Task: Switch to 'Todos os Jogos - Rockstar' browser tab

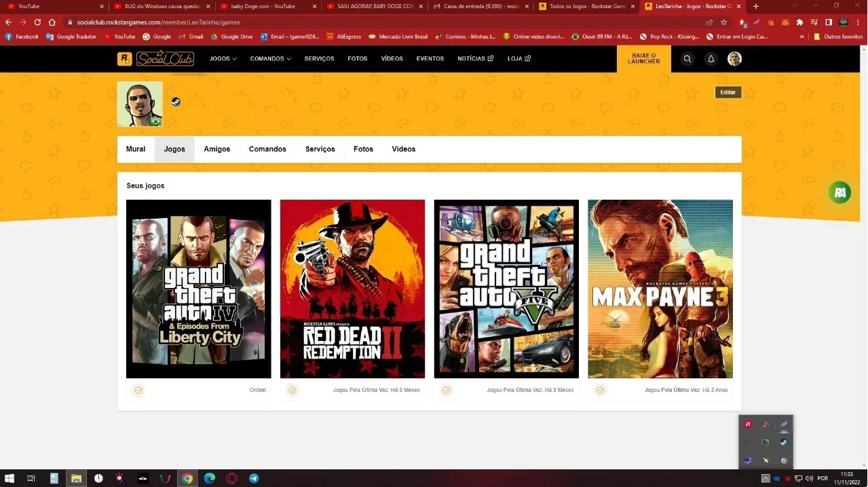Action: (x=586, y=6)
